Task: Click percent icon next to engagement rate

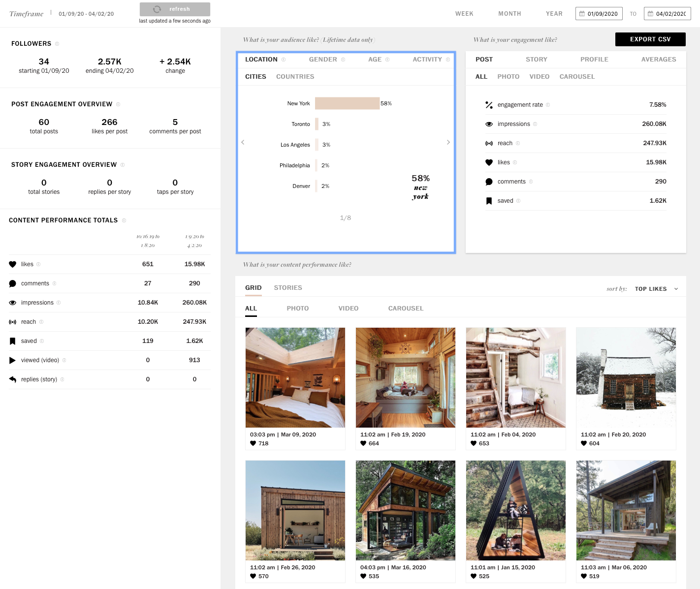Action: [489, 105]
